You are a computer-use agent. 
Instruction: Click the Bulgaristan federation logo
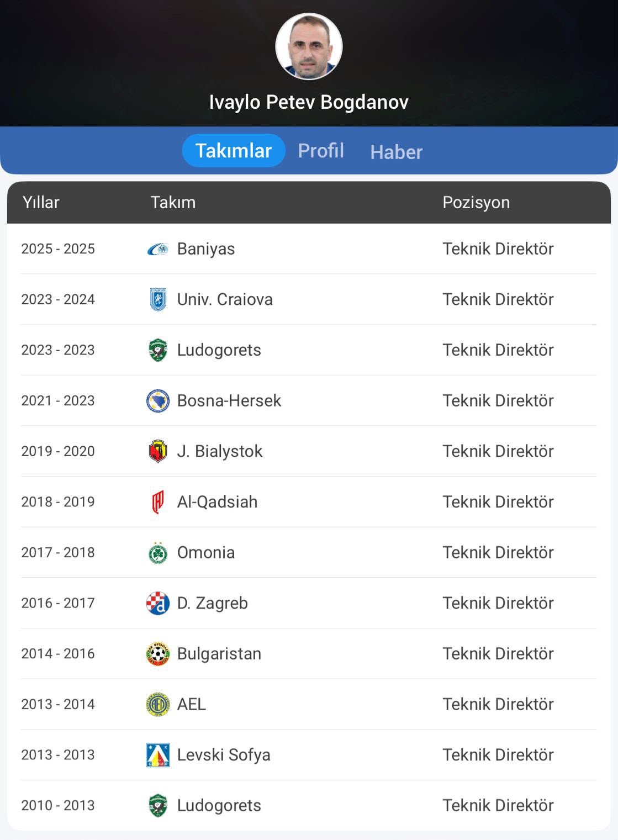tap(158, 654)
